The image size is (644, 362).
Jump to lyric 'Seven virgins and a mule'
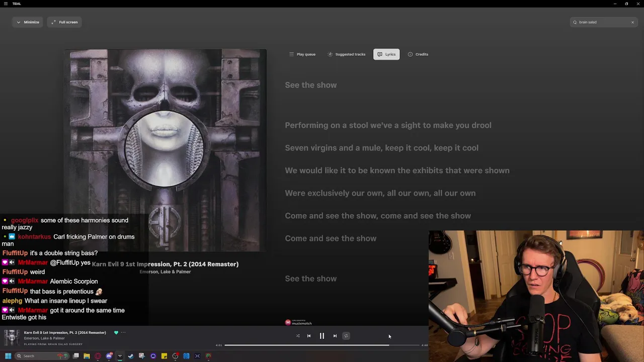tap(381, 148)
